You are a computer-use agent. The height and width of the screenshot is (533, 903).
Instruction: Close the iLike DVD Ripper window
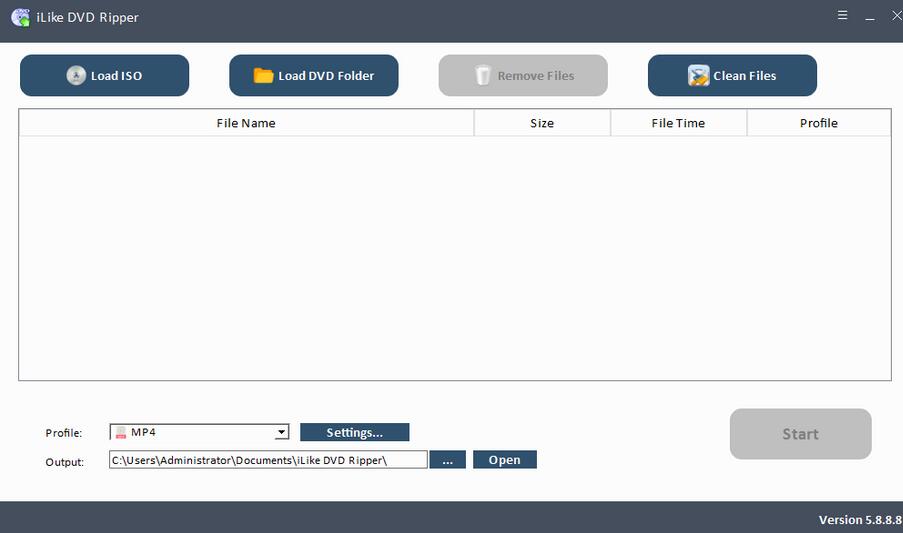point(897,16)
